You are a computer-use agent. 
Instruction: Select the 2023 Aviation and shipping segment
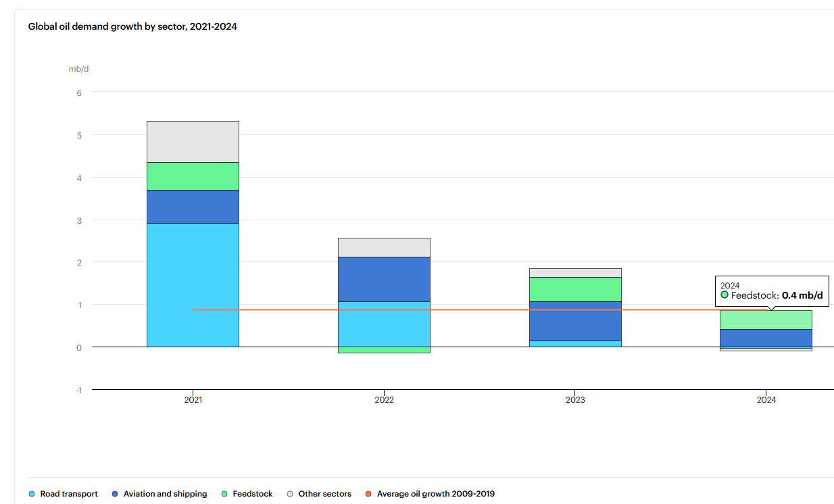pos(575,321)
